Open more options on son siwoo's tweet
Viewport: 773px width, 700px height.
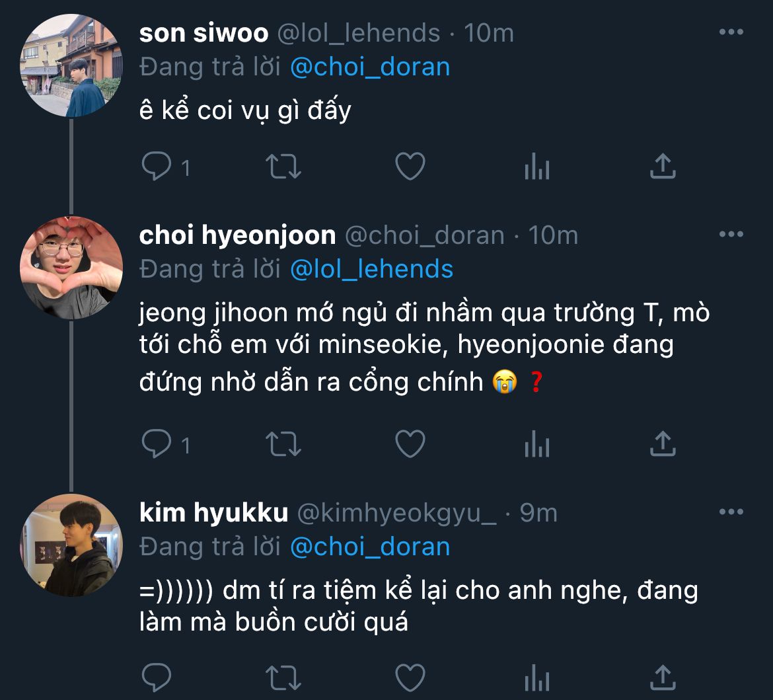[731, 32]
